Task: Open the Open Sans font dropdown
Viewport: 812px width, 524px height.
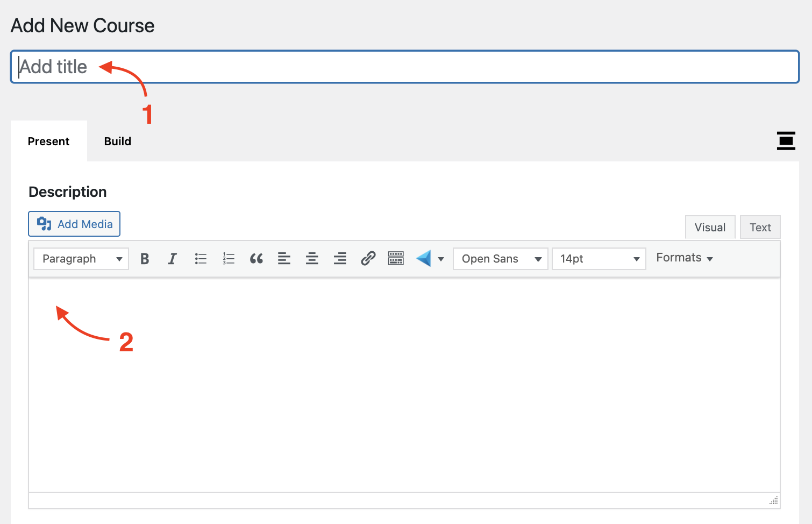Action: click(500, 259)
